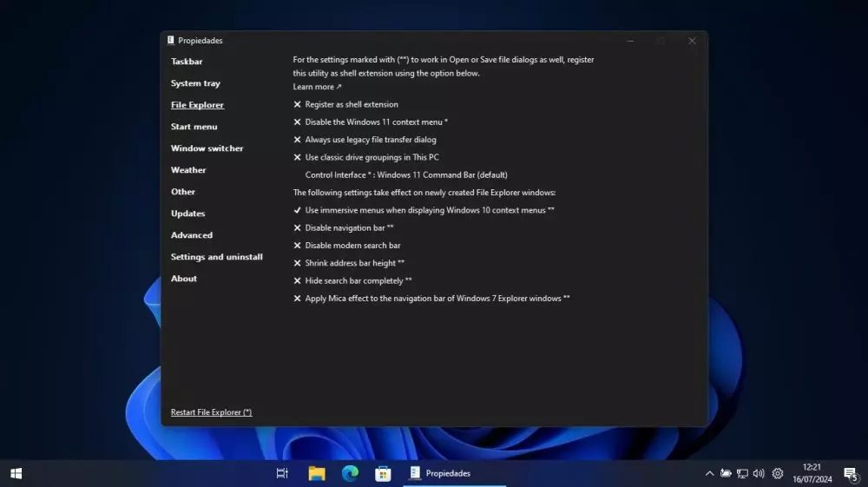Go to the Updates section
This screenshot has width=868, height=487.
187,213
